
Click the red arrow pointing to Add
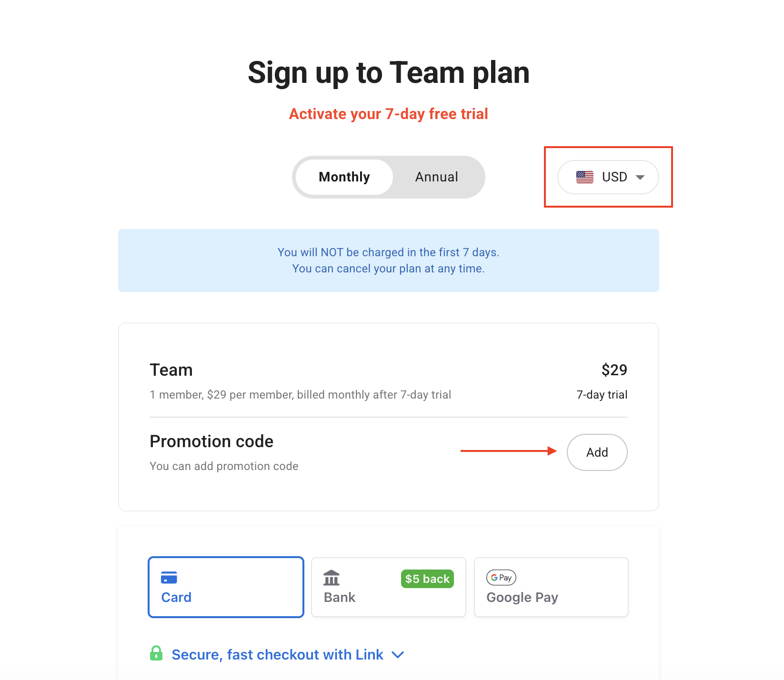coord(508,451)
